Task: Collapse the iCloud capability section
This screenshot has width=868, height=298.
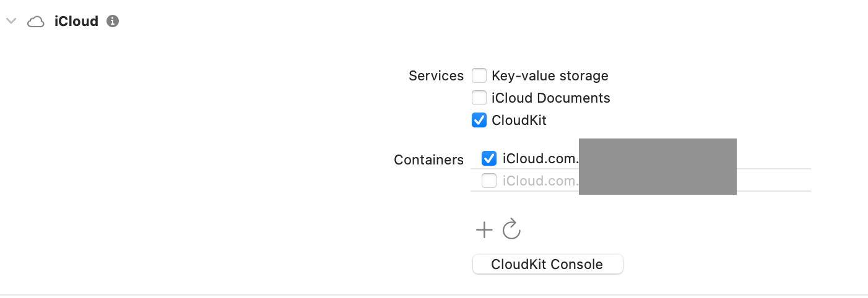Action: (11, 21)
